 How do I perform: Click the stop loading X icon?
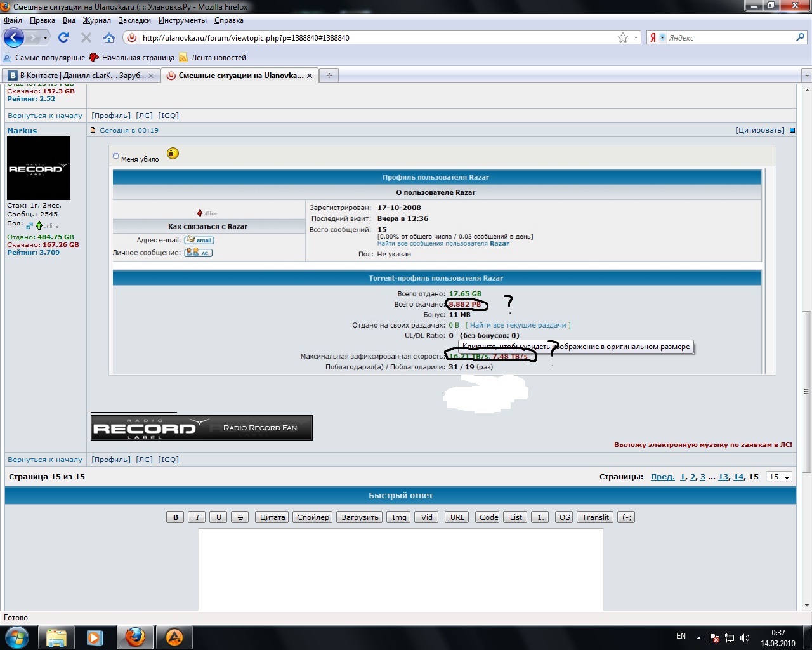tap(86, 37)
